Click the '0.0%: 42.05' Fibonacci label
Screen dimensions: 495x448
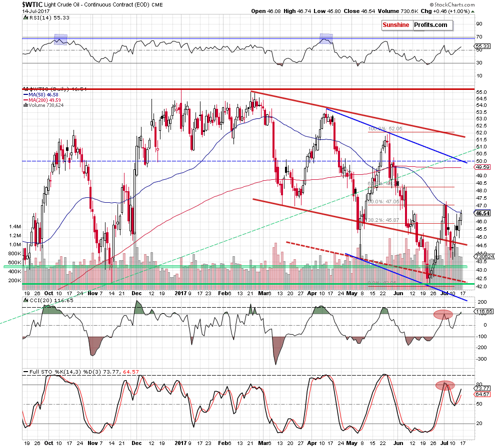[382, 283]
